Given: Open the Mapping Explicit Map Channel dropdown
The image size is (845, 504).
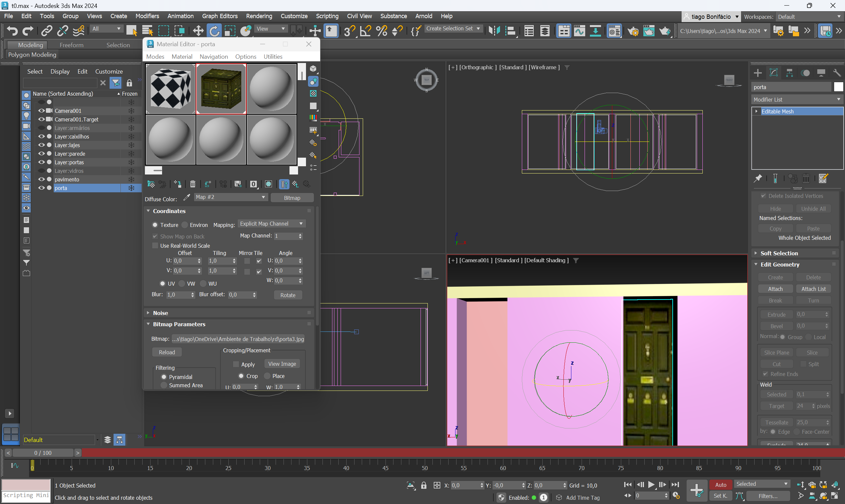Looking at the screenshot, I should click(271, 224).
